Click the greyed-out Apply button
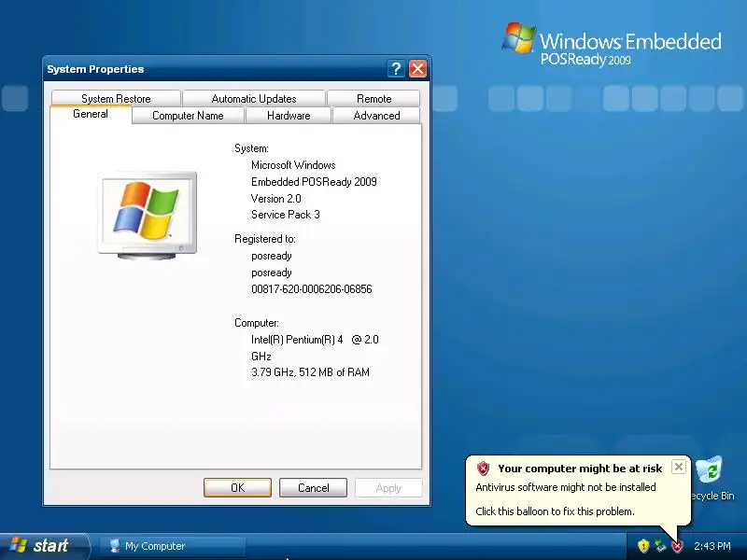Image resolution: width=747 pixels, height=560 pixels. pyautogui.click(x=388, y=487)
